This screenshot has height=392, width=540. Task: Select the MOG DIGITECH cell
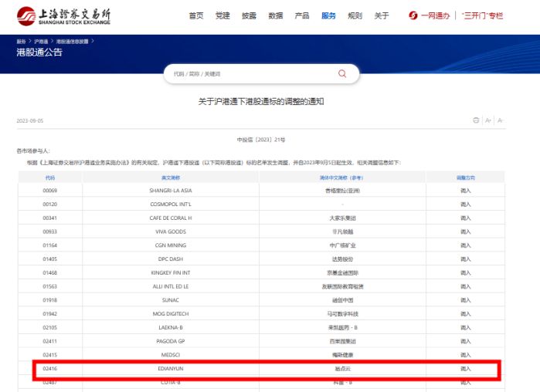click(171, 314)
